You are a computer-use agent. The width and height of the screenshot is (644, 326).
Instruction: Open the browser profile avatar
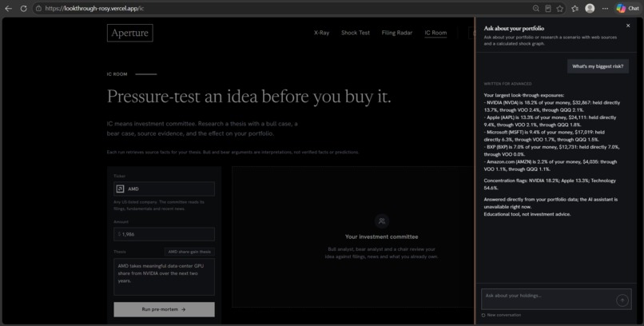[x=590, y=8]
